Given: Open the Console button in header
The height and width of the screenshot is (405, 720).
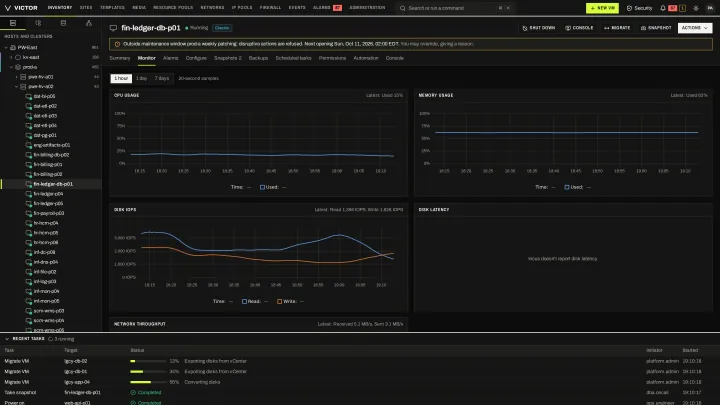Looking at the screenshot, I should [x=579, y=28].
